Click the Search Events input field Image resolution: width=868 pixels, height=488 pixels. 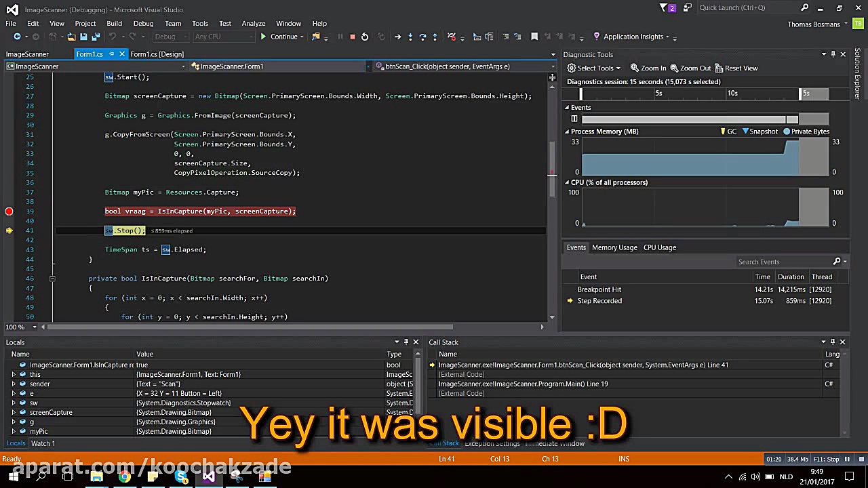pyautogui.click(x=783, y=262)
